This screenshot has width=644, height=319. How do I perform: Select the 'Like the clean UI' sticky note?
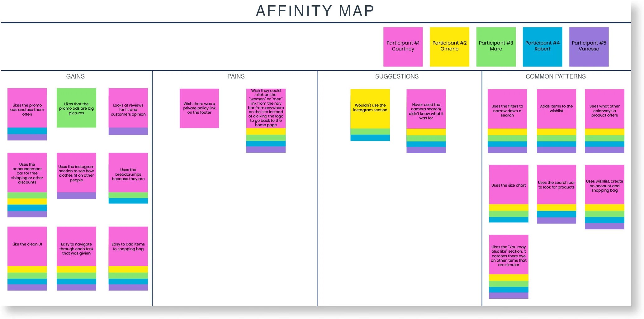coord(27,244)
